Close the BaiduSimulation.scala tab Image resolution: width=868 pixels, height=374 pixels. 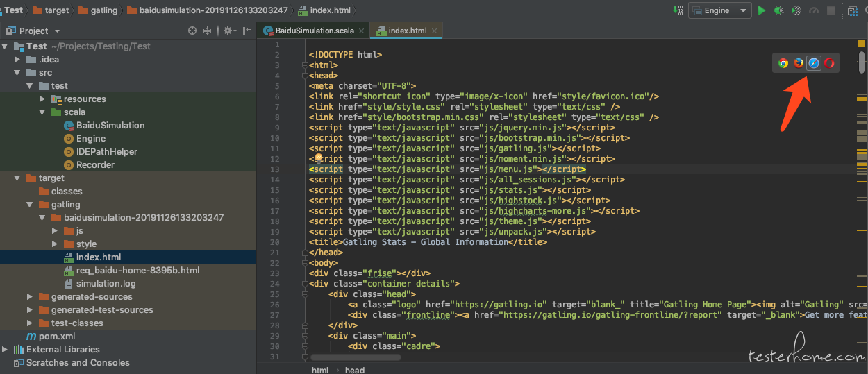coord(362,31)
